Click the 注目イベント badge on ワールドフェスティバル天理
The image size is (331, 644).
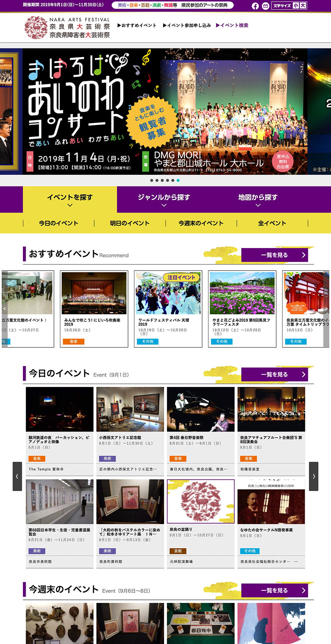181,278
